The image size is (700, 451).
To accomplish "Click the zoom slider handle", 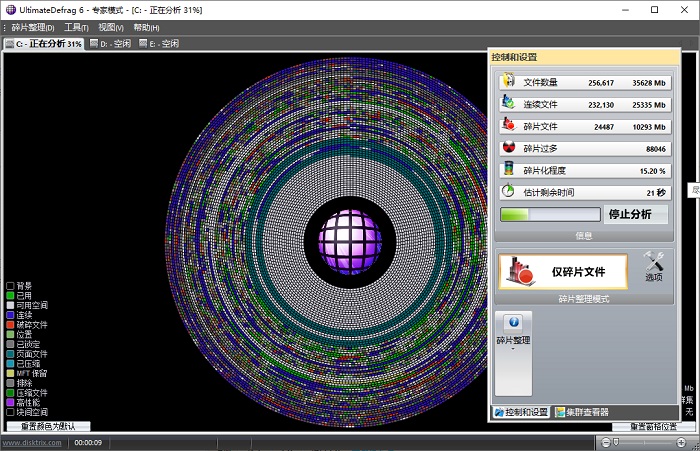I will 616,442.
